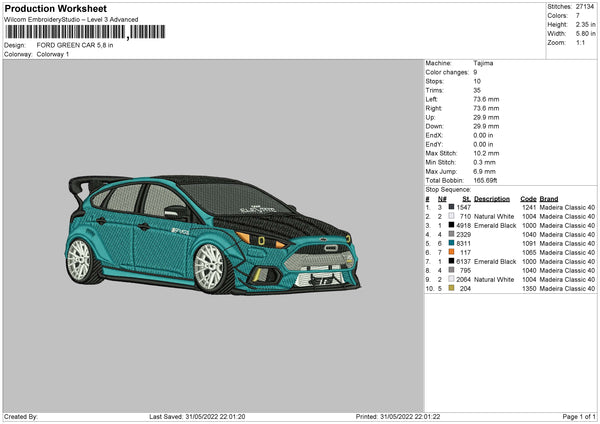Select "Wilcom EmbroideryStudio – Level 3 Advanced" text
This screenshot has height=424, width=600.
[71, 20]
